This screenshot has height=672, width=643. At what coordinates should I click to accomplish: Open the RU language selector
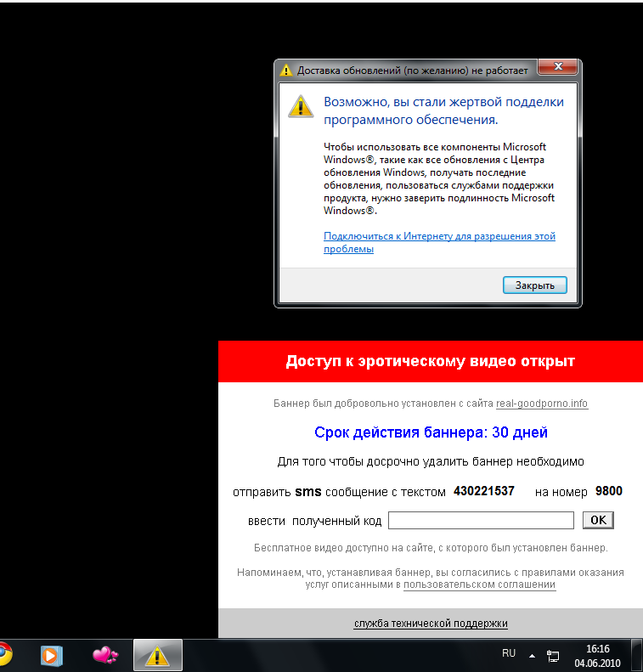click(x=509, y=653)
